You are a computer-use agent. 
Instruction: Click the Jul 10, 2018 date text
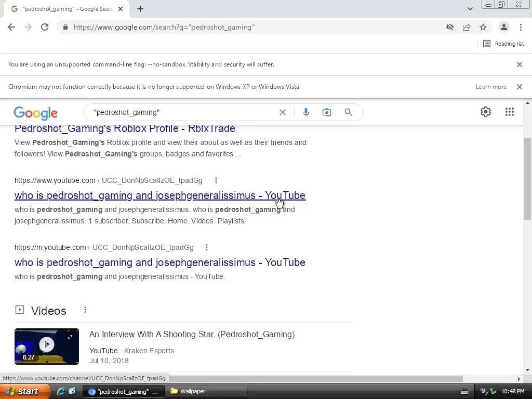[109, 361]
